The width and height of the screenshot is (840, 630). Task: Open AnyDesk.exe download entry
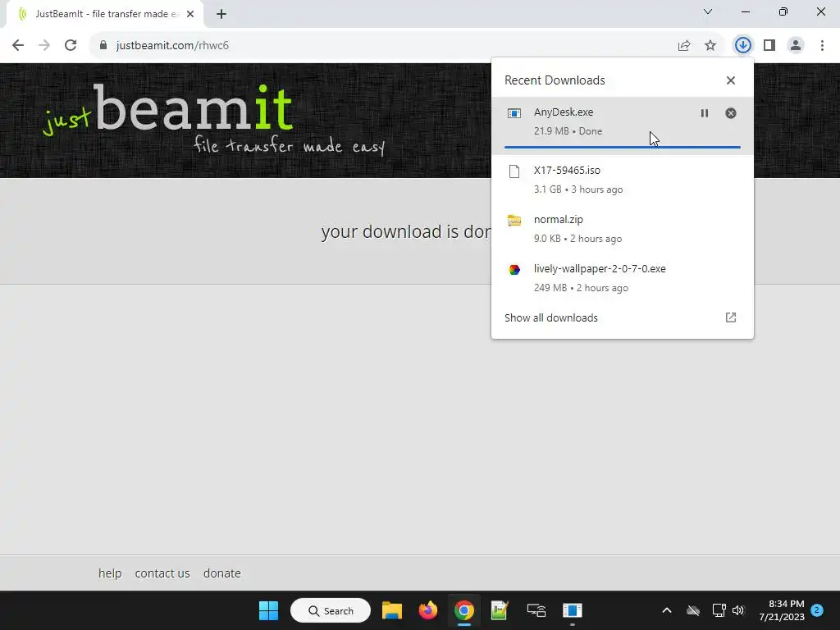coord(623,126)
